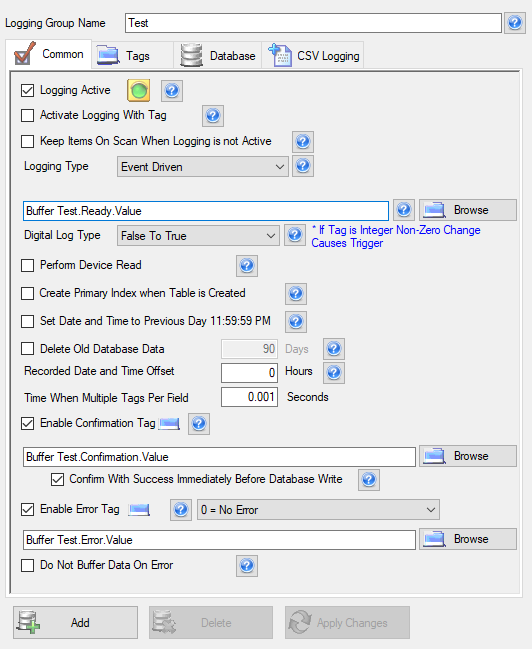Switch to the Tags tab

tap(132, 55)
